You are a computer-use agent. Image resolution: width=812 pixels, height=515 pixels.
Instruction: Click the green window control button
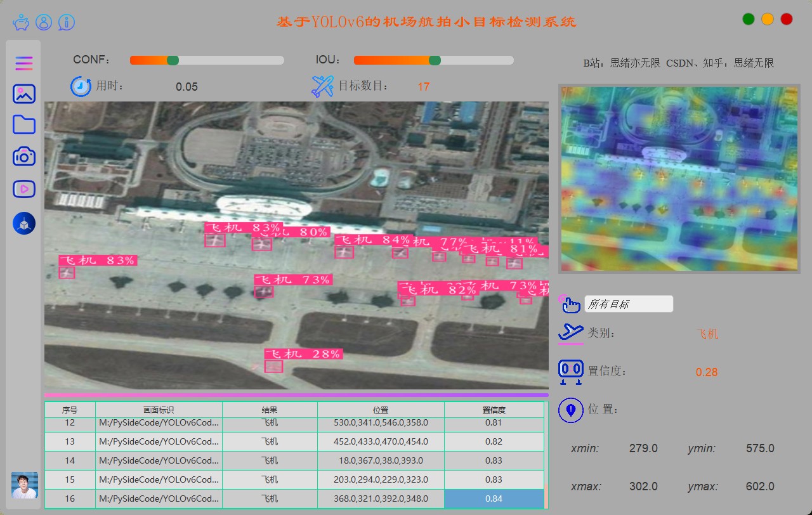(749, 19)
